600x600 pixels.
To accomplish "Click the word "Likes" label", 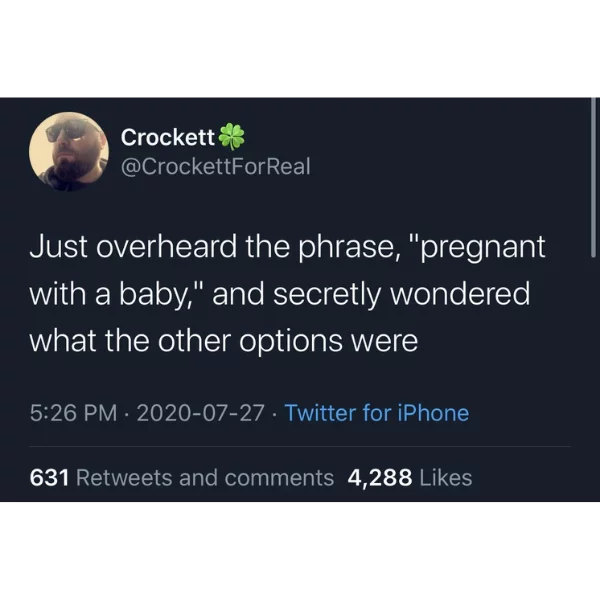I will coord(446,478).
